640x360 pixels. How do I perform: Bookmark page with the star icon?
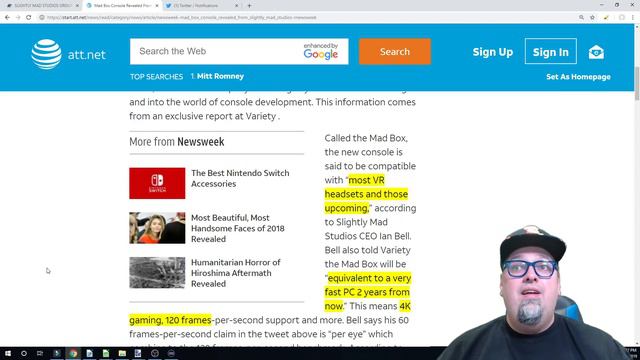tap(592, 18)
